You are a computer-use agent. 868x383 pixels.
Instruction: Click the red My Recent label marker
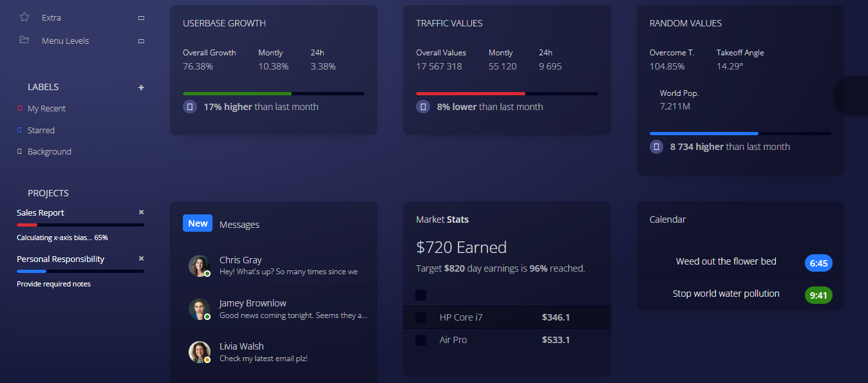19,109
